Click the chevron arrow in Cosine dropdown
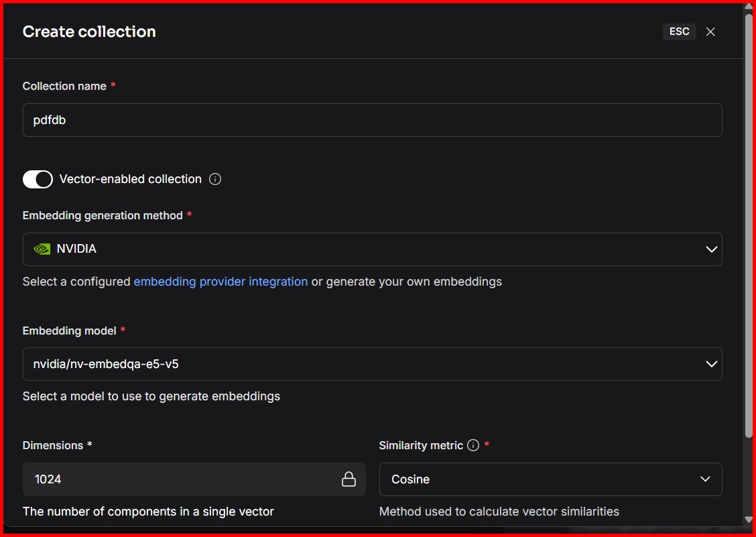This screenshot has height=537, width=756. [705, 479]
